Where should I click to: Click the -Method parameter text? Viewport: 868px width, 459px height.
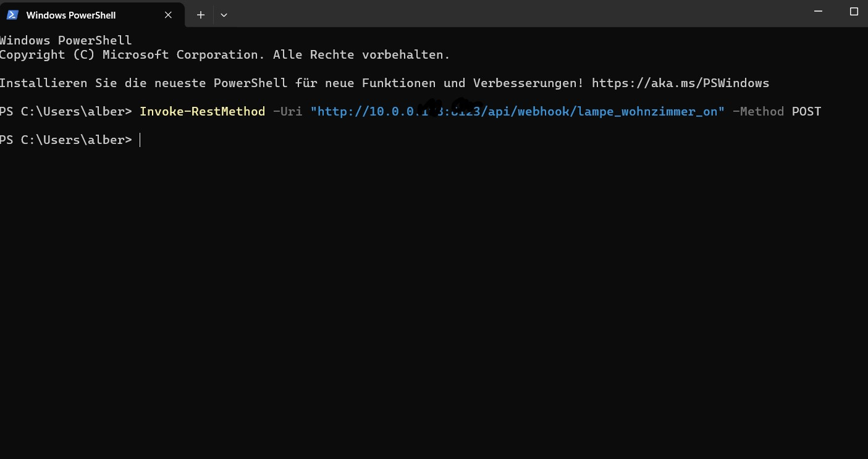click(x=758, y=112)
